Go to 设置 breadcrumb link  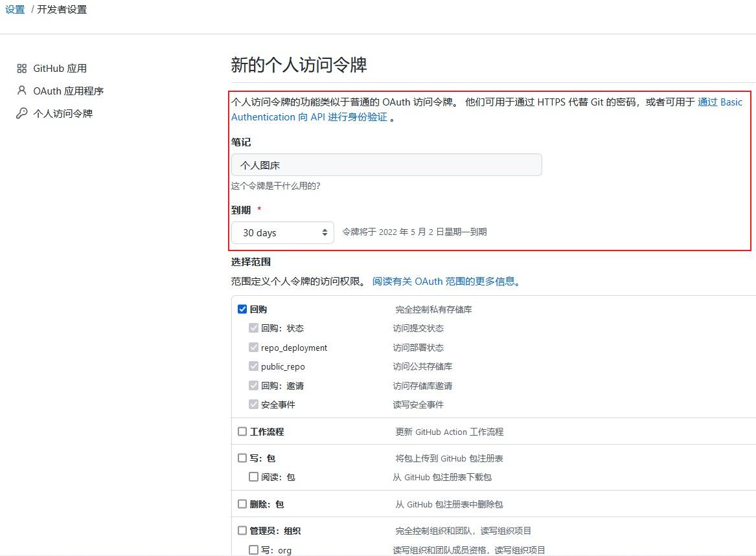[15, 10]
